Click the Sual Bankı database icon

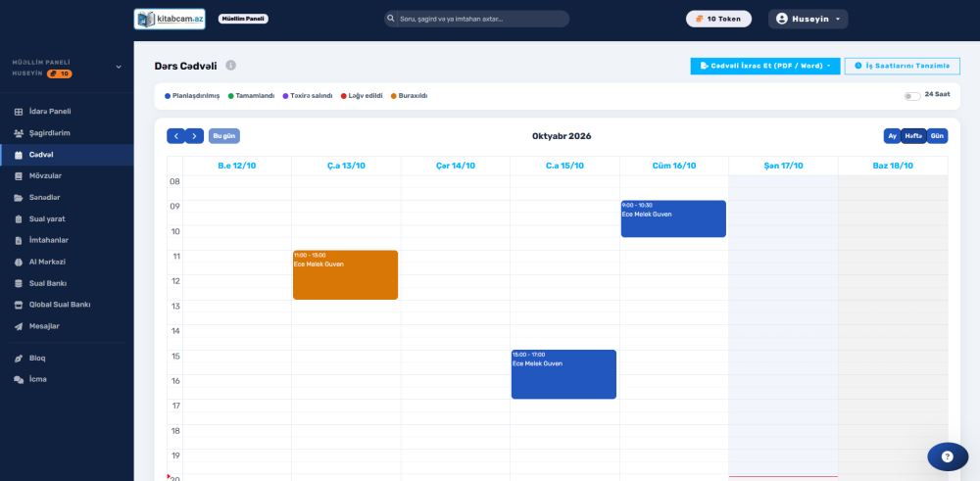pyautogui.click(x=18, y=283)
